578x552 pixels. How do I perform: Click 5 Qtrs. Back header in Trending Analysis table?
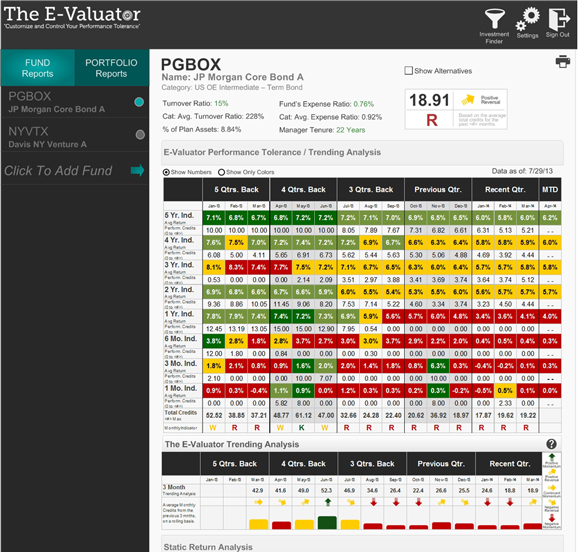coord(234,464)
